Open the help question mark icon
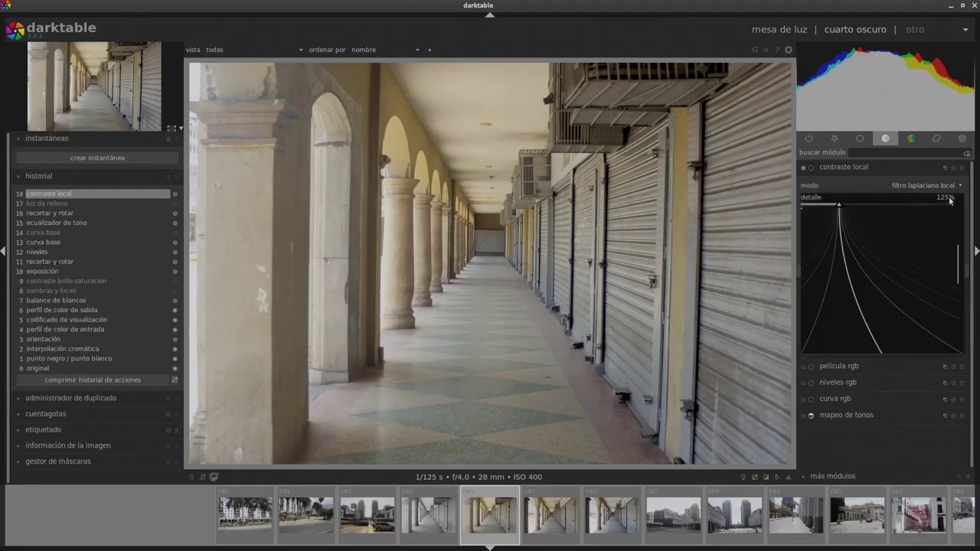 point(777,50)
